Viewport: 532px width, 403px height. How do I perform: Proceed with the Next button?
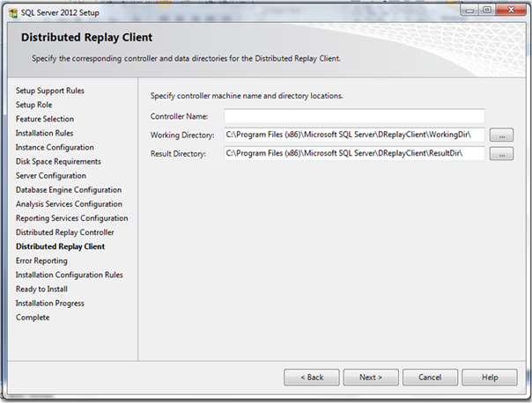pos(371,377)
